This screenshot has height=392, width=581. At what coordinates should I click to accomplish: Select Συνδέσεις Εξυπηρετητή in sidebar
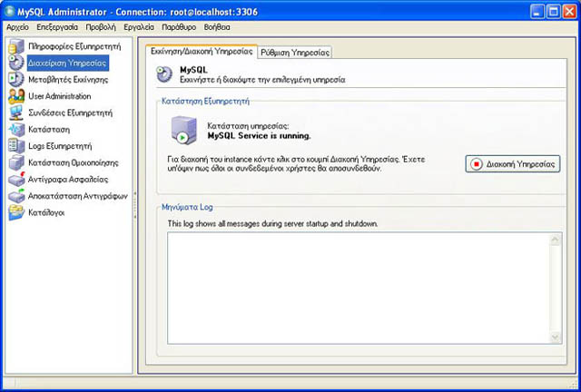coord(71,113)
